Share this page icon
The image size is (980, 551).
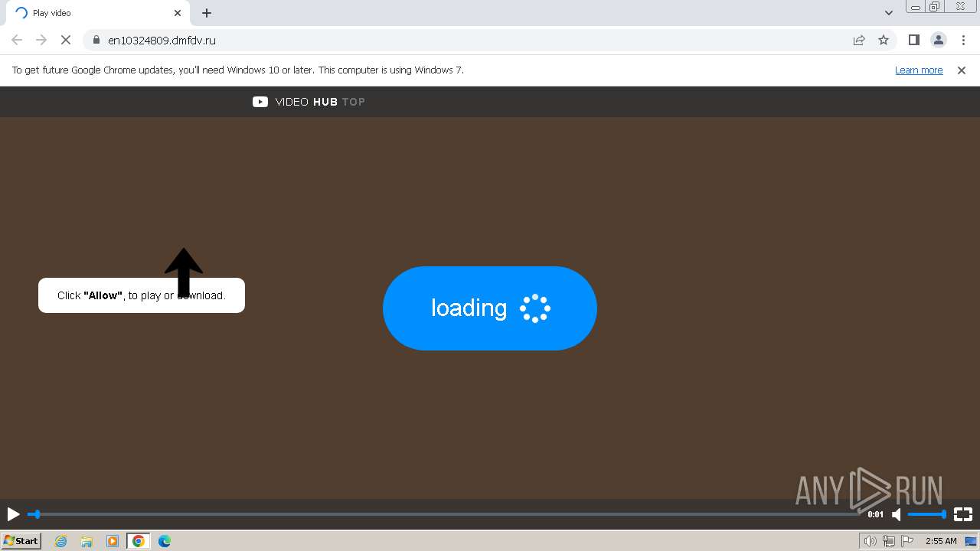pyautogui.click(x=859, y=40)
